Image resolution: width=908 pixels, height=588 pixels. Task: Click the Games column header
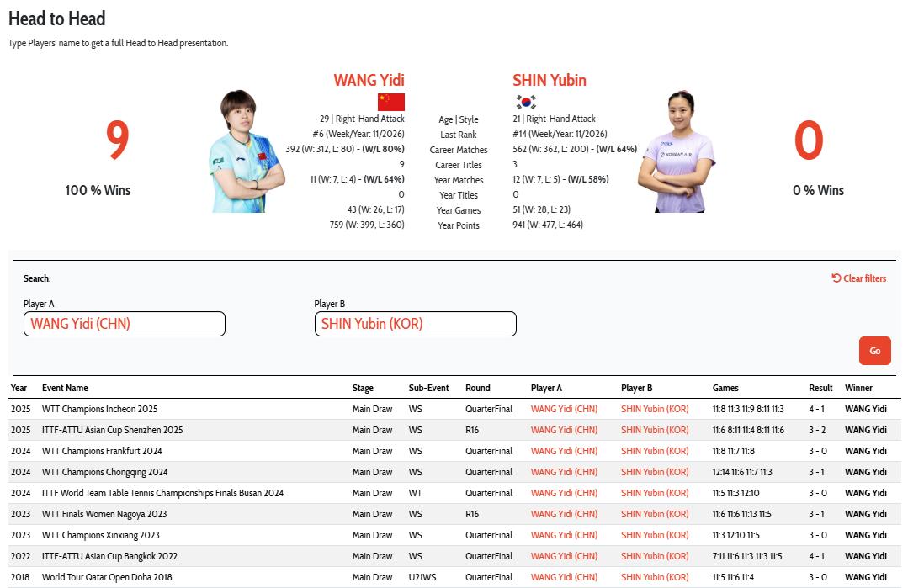tap(725, 388)
